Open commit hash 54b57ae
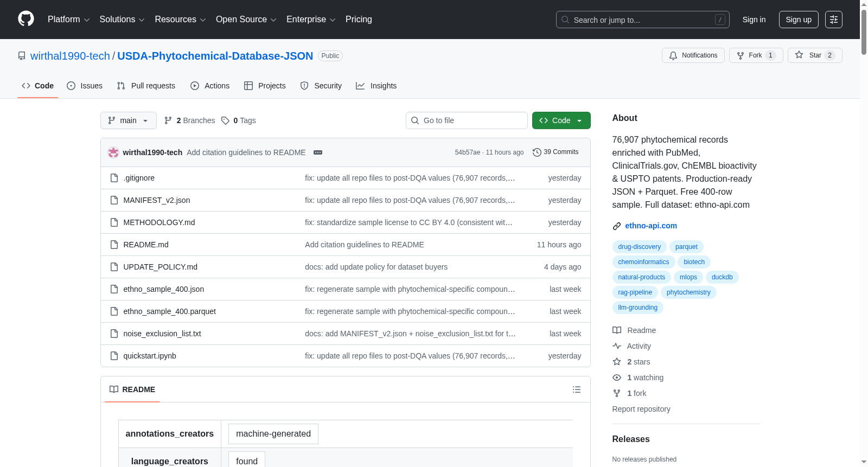 (x=468, y=152)
